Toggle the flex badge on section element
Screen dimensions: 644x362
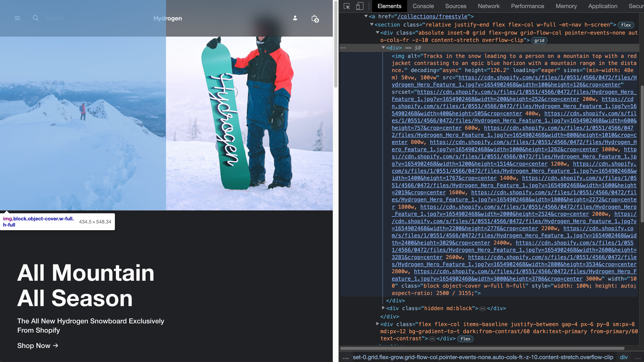626,25
